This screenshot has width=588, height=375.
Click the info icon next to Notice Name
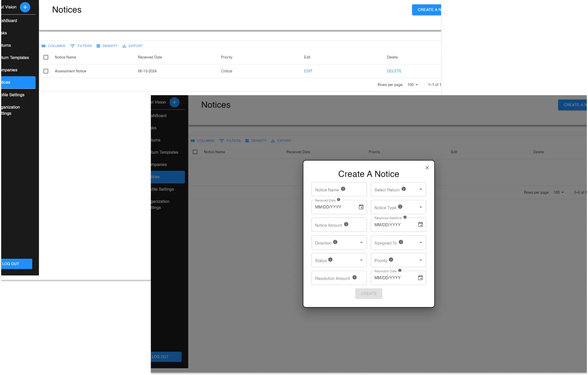pos(343,189)
